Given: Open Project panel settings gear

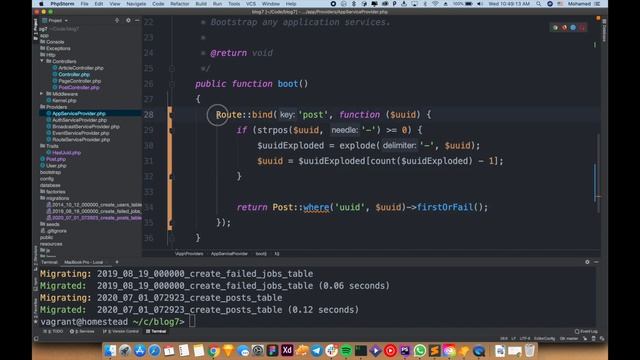Looking at the screenshot, I should point(128,20).
